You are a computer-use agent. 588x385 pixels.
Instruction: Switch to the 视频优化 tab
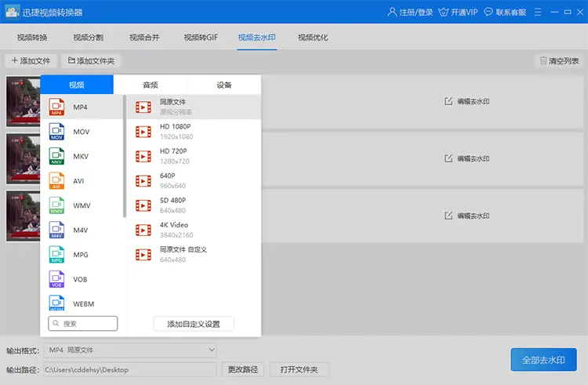313,37
